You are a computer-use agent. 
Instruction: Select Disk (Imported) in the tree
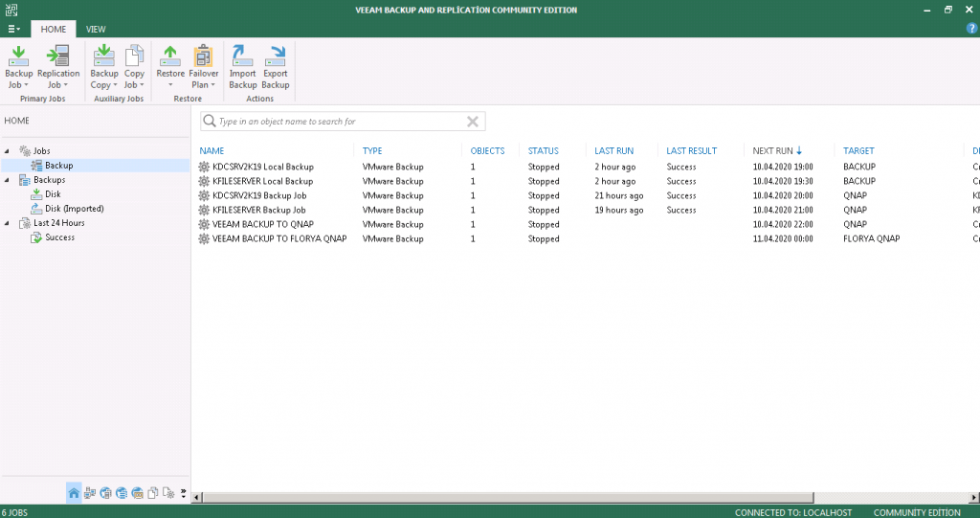[x=74, y=209]
